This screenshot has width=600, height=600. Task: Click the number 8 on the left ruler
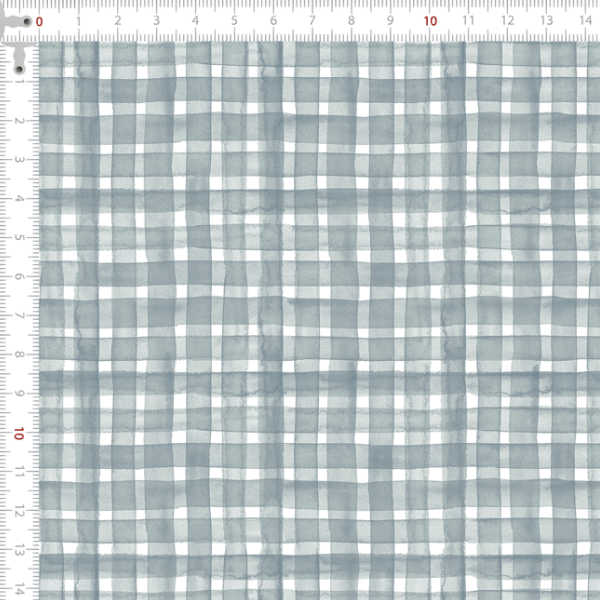[x=19, y=355]
